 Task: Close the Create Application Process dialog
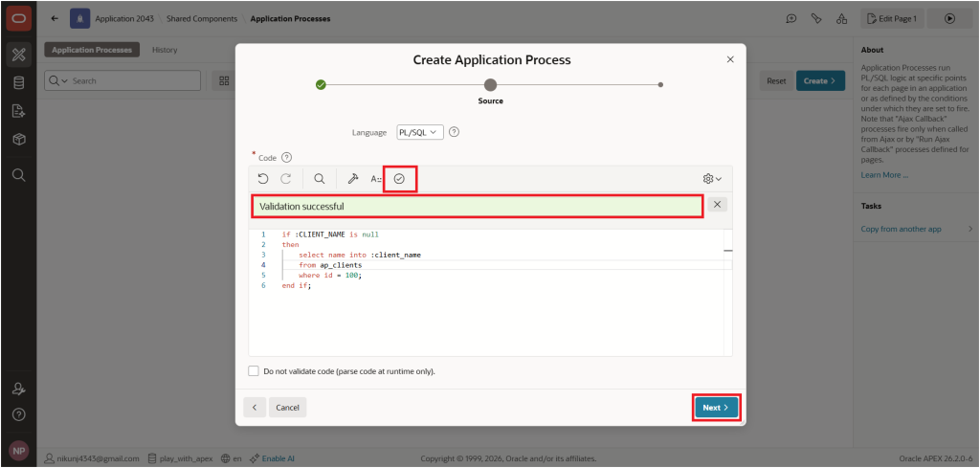(x=730, y=58)
